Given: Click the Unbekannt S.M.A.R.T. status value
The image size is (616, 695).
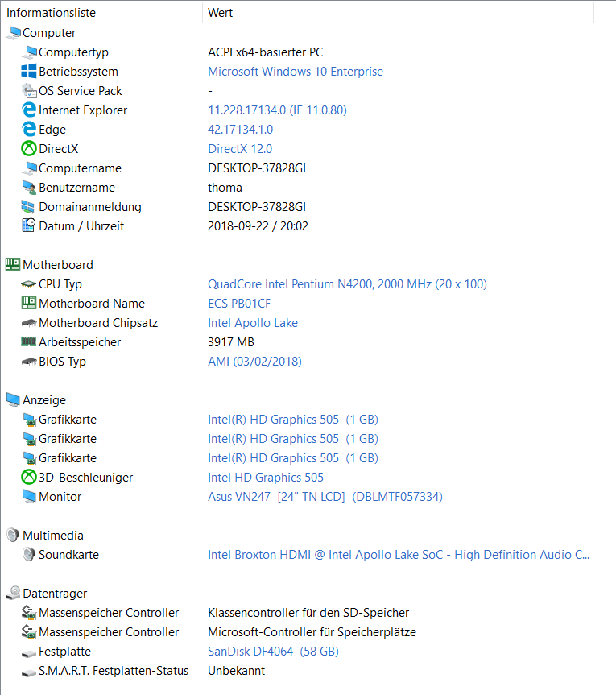Looking at the screenshot, I should (236, 671).
